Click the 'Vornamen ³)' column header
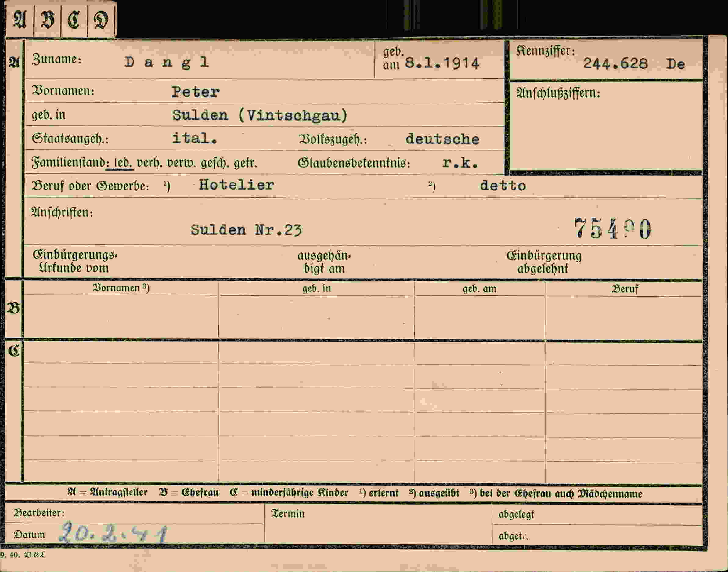Image resolution: width=728 pixels, height=572 pixels. (x=121, y=288)
